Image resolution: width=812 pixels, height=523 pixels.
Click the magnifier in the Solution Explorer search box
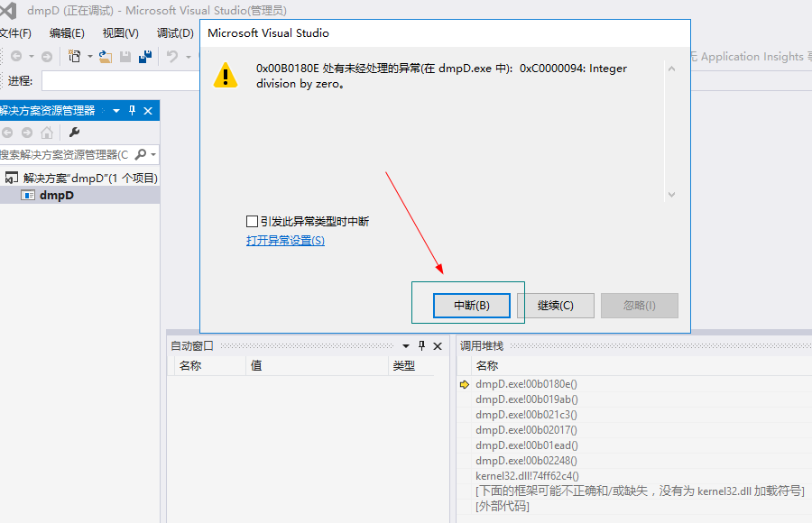point(140,153)
